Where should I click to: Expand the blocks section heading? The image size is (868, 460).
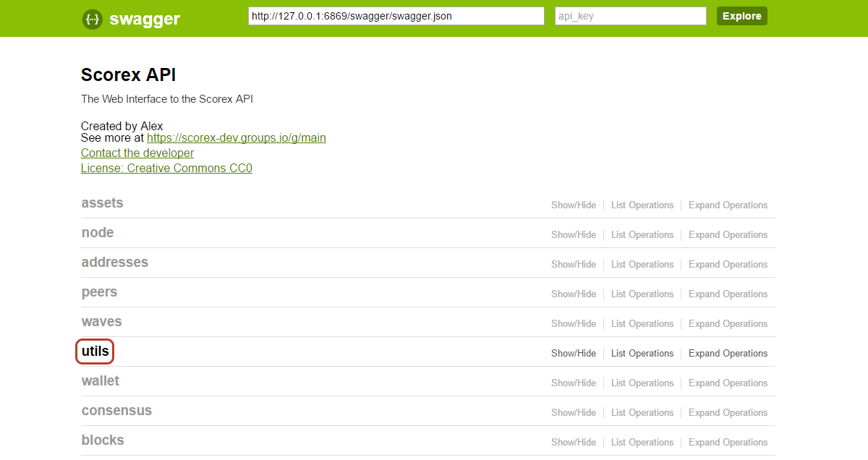[x=103, y=440]
